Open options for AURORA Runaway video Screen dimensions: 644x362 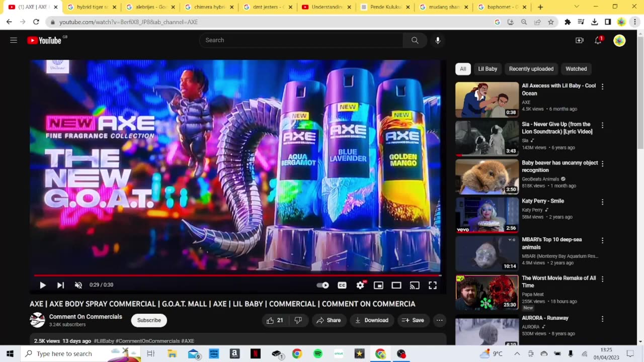tap(602, 319)
